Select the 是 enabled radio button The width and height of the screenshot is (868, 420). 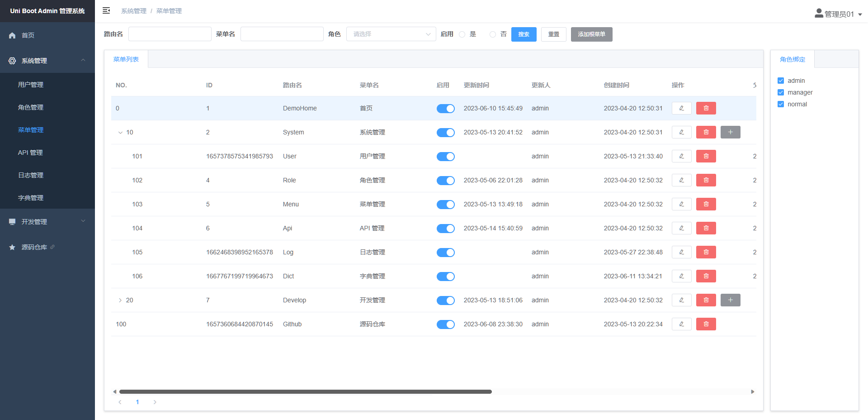462,34
